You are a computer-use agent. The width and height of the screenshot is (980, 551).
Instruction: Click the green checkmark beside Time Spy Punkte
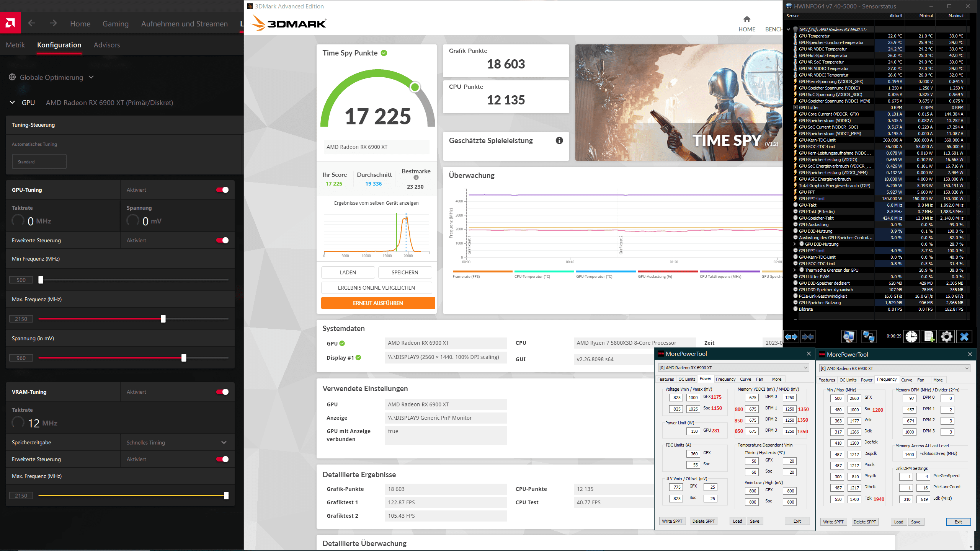[384, 53]
